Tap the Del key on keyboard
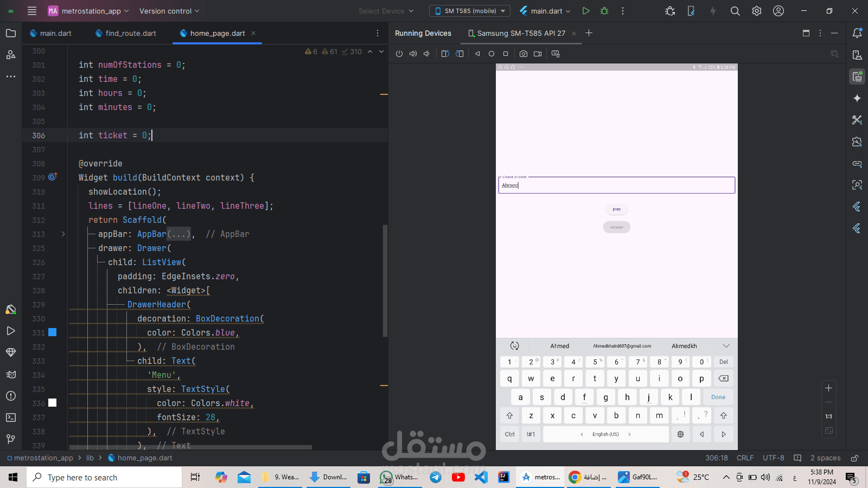The width and height of the screenshot is (868, 488). 724,362
